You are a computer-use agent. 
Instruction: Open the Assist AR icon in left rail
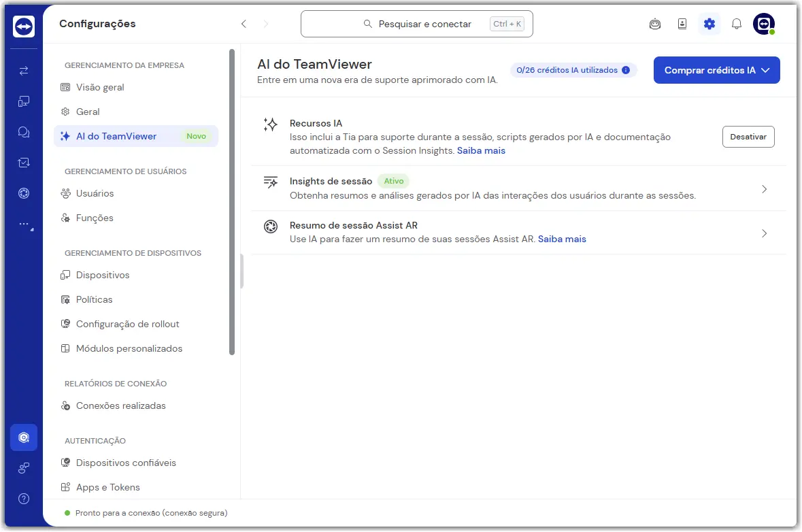[x=24, y=193]
